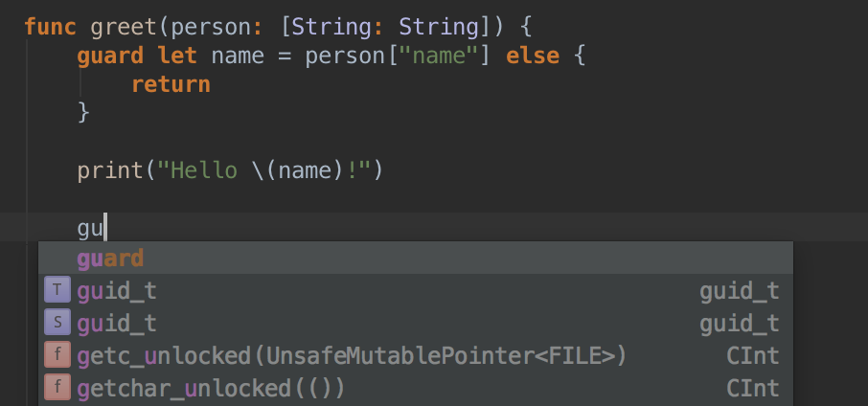Choose the getc_unlocked(UnsafeMutablePointer<FILE>) suggestion
868x406 pixels.
click(x=415, y=355)
